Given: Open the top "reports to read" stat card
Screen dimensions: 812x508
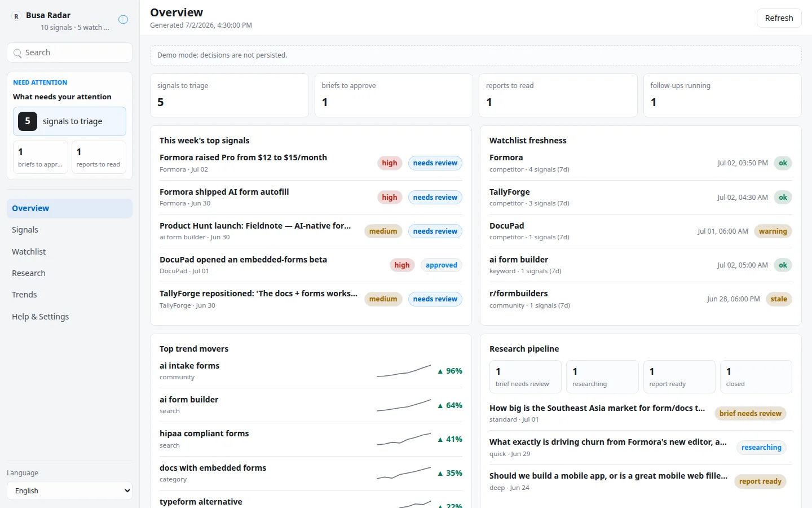Looking at the screenshot, I should [558, 95].
